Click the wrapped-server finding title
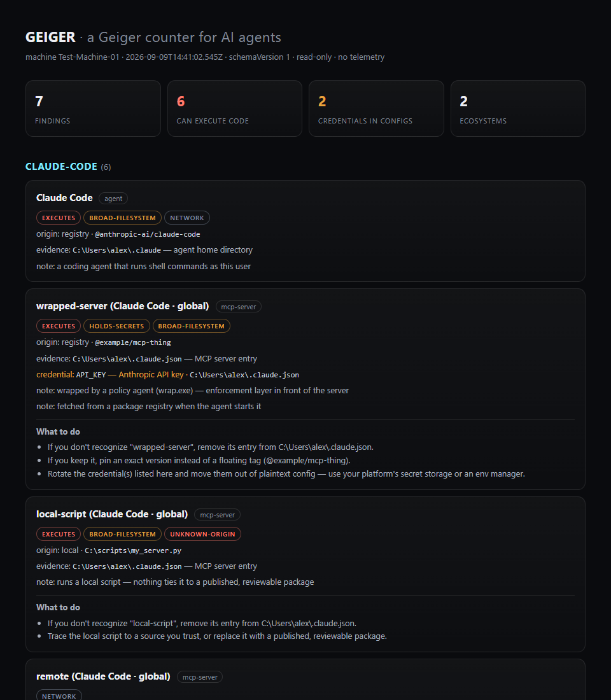611x700 pixels. click(x=122, y=306)
